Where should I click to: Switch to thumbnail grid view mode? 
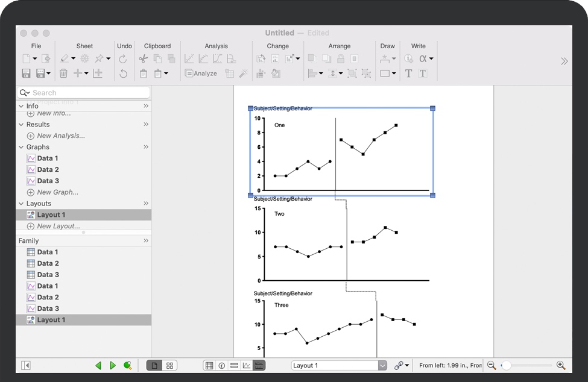170,365
